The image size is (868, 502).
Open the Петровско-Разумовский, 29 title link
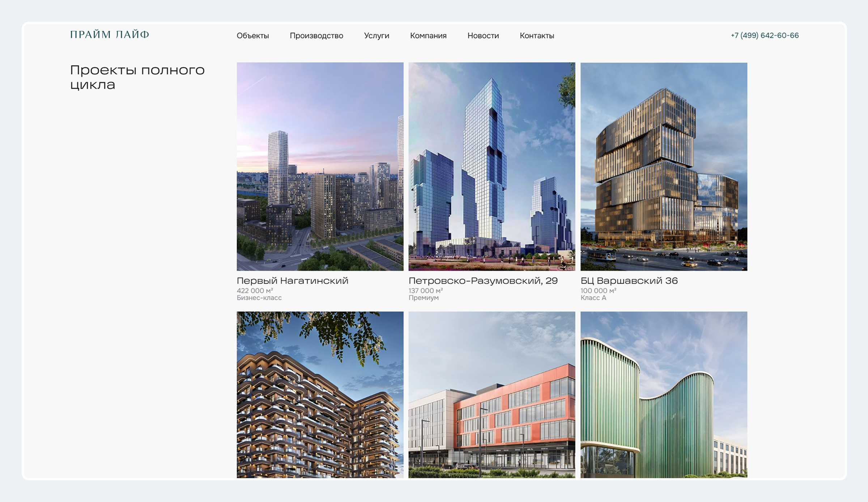pyautogui.click(x=483, y=281)
